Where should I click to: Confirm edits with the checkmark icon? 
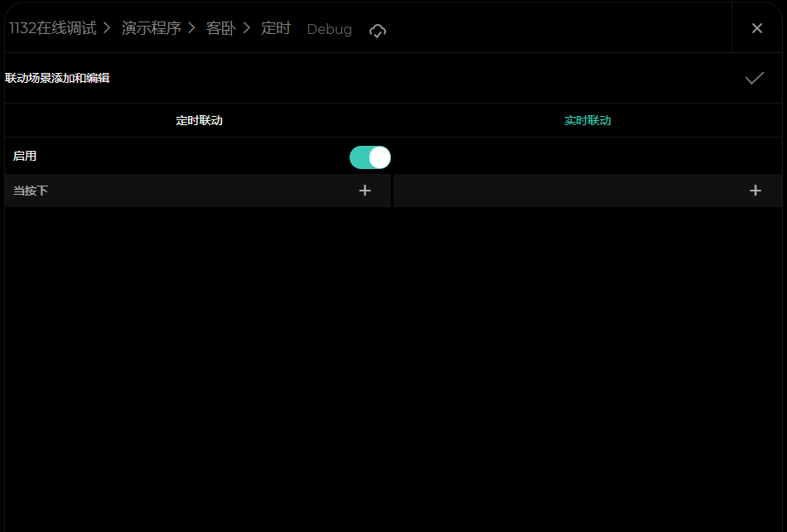pos(754,78)
